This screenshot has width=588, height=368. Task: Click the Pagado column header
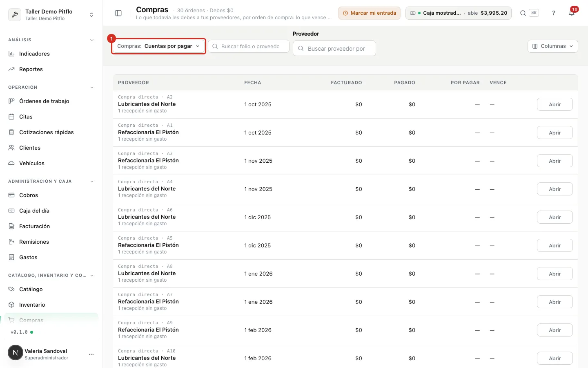coord(405,83)
